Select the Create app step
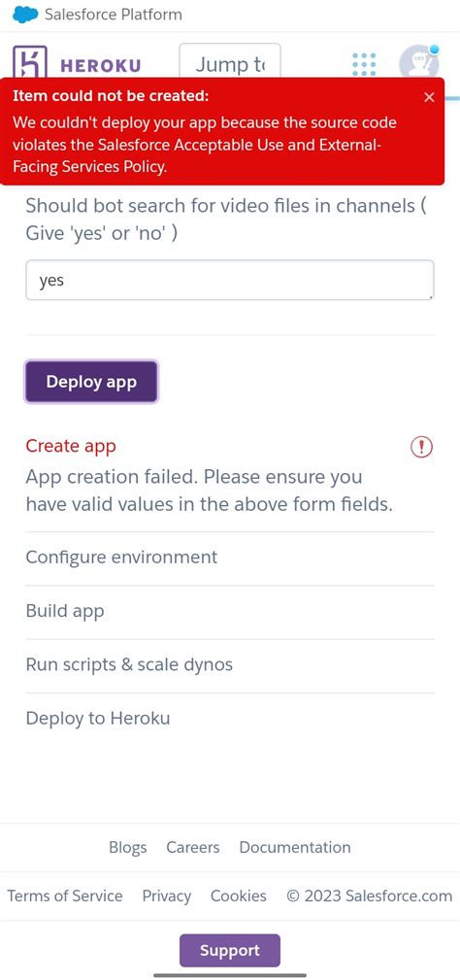 point(71,446)
